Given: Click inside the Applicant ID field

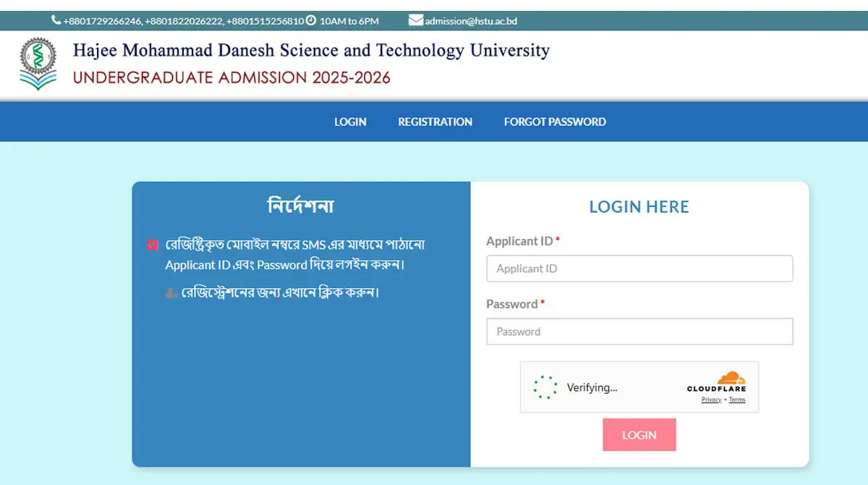Looking at the screenshot, I should pyautogui.click(x=639, y=269).
